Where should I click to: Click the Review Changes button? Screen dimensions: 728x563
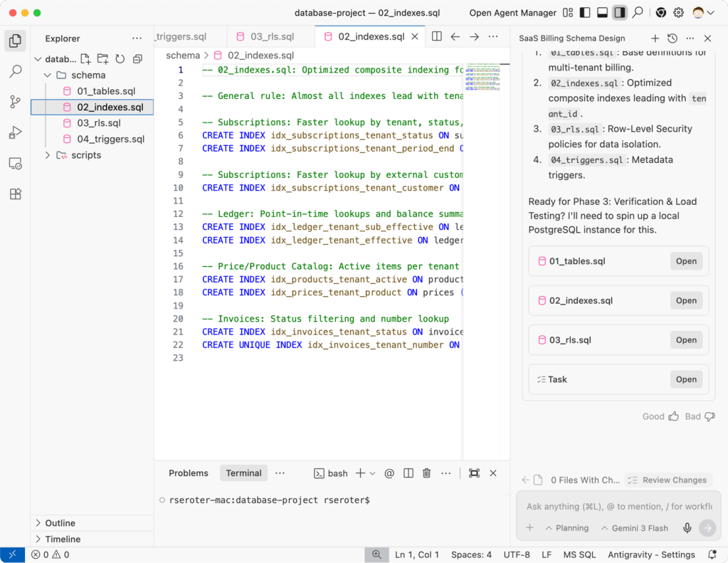coord(668,480)
